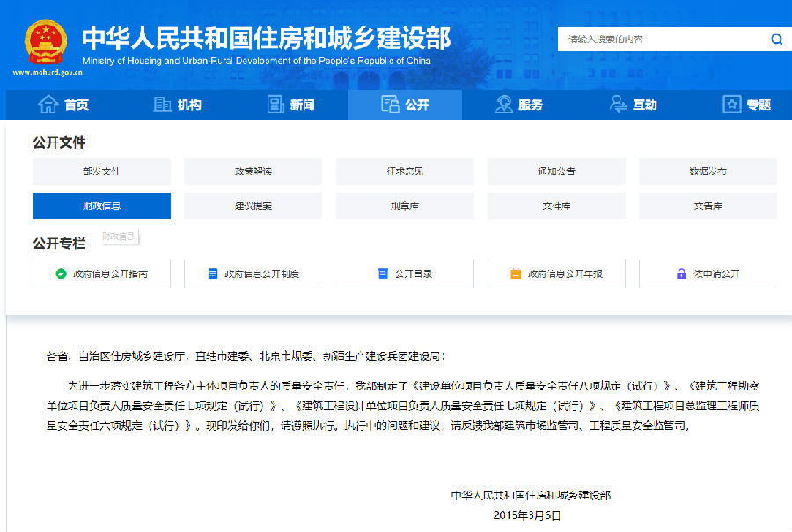Click the building icon for 机构
792x532 pixels.
[163, 105]
